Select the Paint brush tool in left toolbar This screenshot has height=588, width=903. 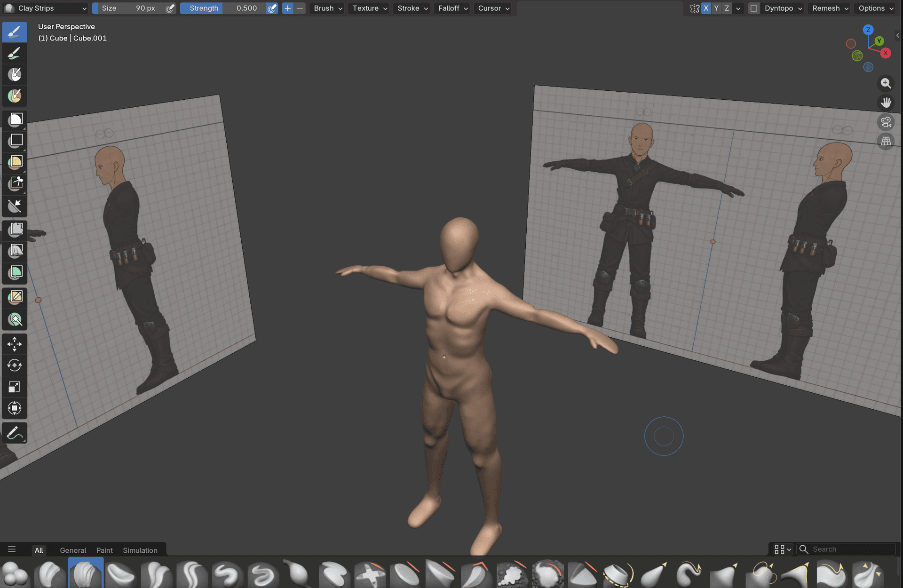pos(15,54)
